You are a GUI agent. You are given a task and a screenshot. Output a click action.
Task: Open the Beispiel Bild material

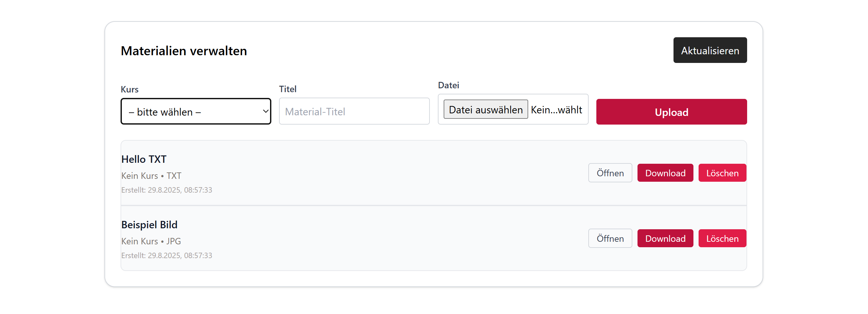tap(610, 238)
